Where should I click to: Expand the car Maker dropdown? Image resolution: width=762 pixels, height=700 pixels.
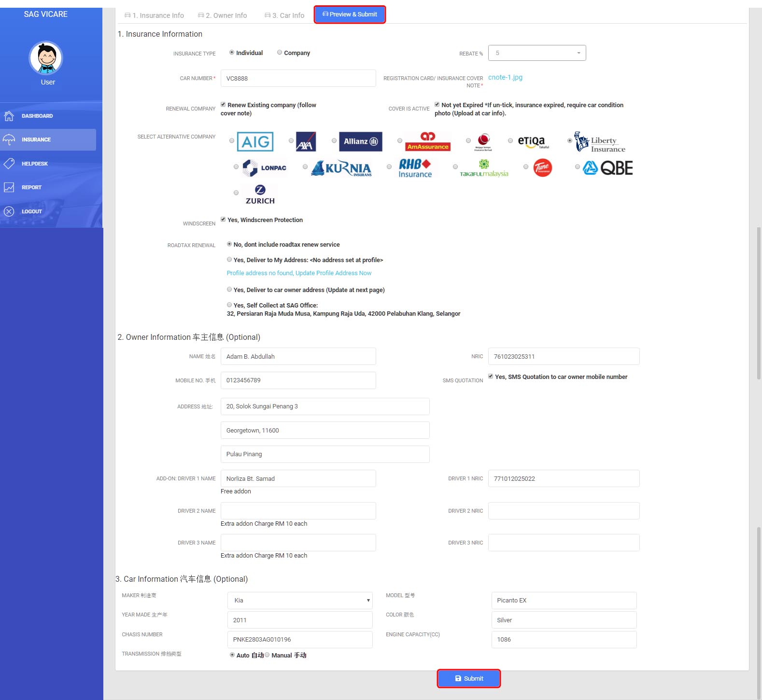pos(299,601)
